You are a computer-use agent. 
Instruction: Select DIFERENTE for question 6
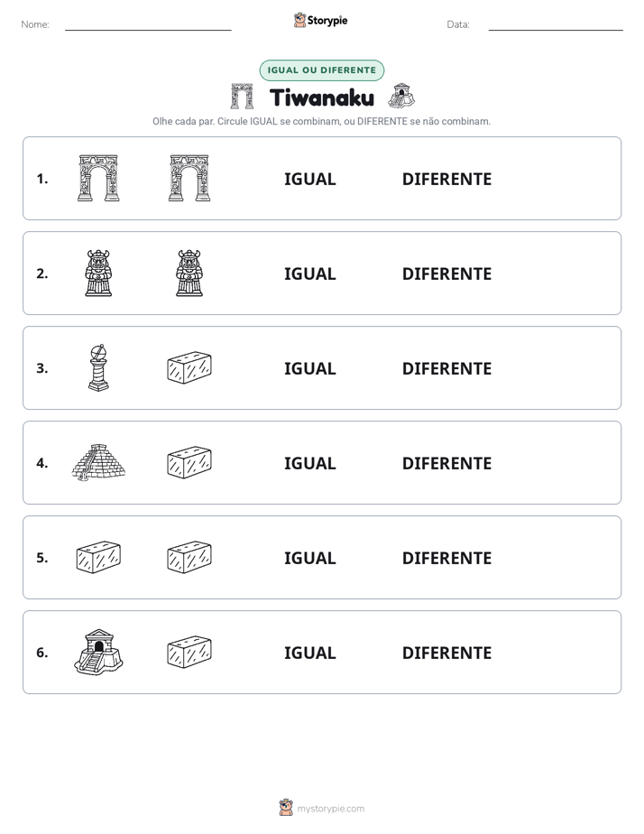[446, 653]
